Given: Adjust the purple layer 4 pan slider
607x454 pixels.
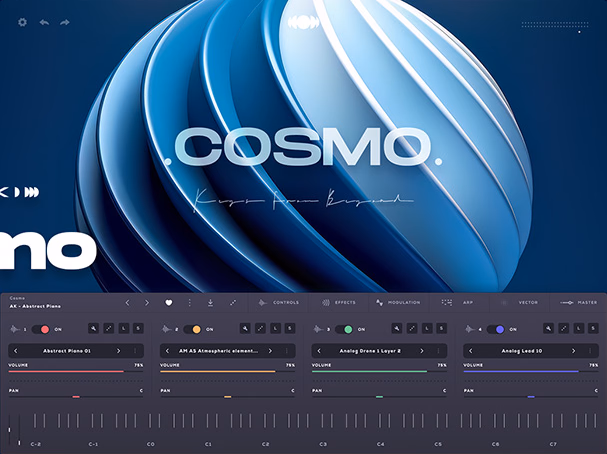Looking at the screenshot, I should pyautogui.click(x=531, y=397).
